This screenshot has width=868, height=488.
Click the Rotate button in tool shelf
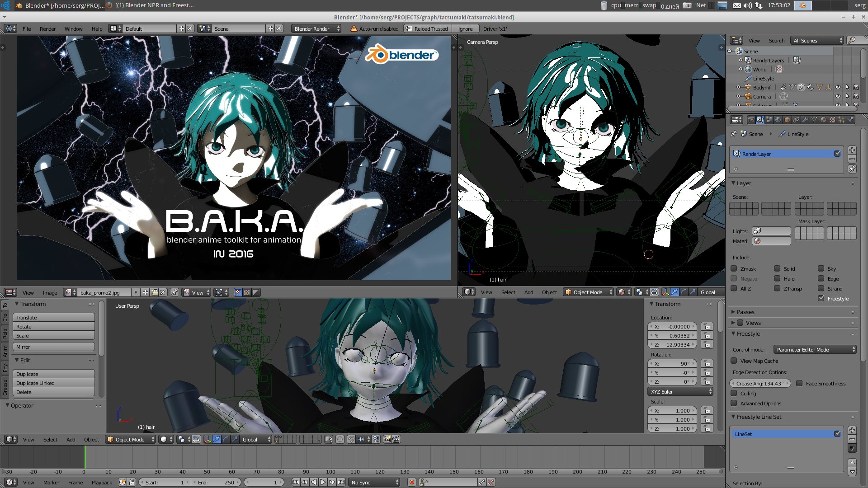[x=54, y=326]
